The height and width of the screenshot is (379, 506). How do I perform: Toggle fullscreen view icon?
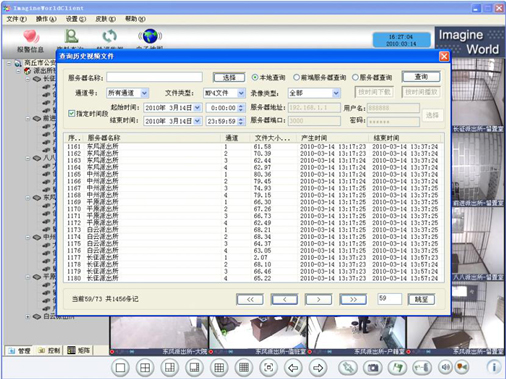click(268, 368)
